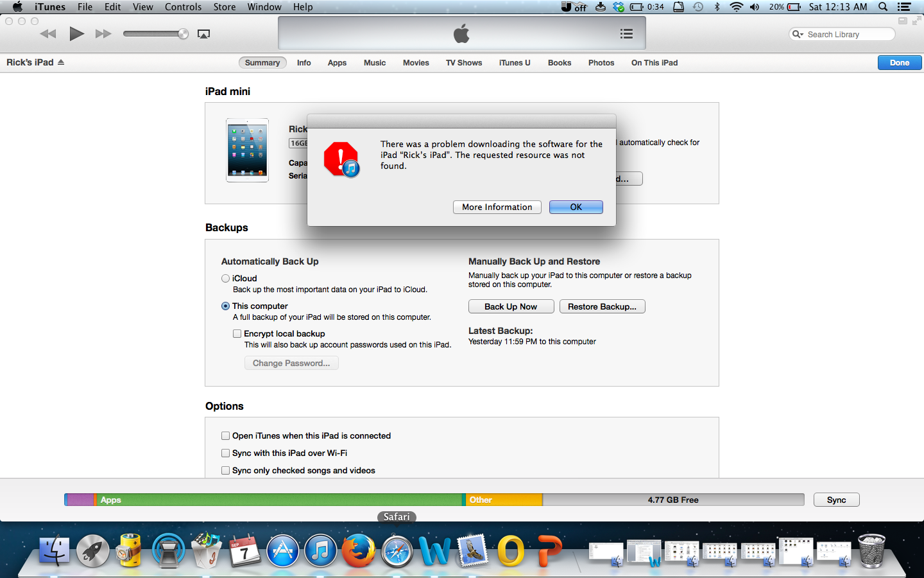The image size is (924, 578).
Task: Click the iTunes volume slider knob
Action: tap(183, 34)
